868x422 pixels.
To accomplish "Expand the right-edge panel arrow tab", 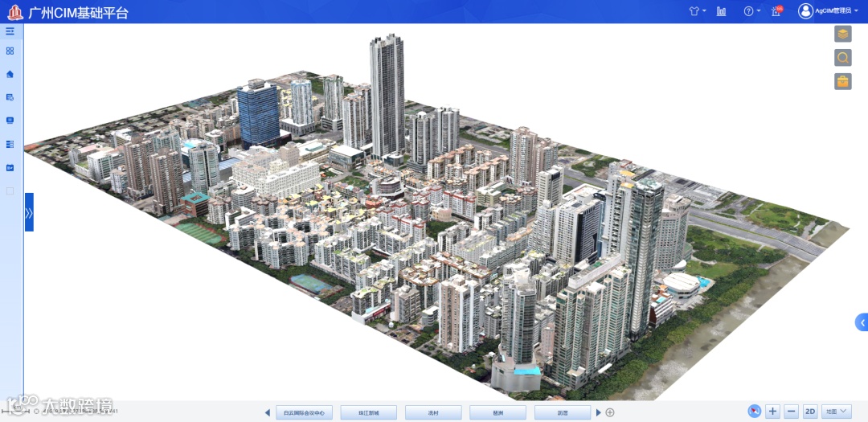I will 862,322.
